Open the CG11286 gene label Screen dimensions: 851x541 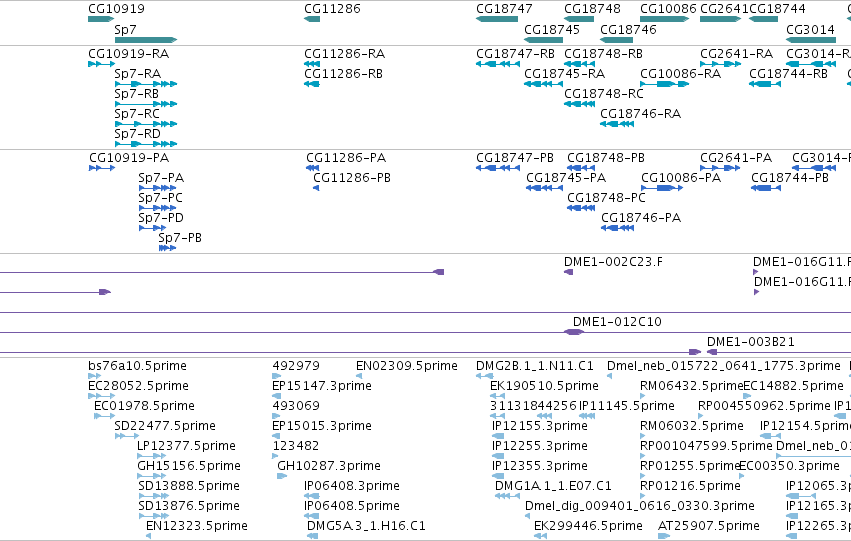tap(332, 9)
